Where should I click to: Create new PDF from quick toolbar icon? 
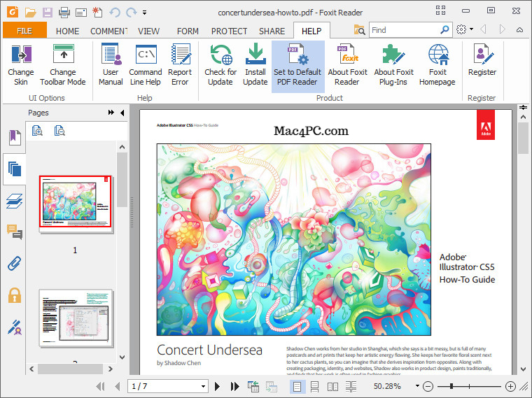(97, 12)
